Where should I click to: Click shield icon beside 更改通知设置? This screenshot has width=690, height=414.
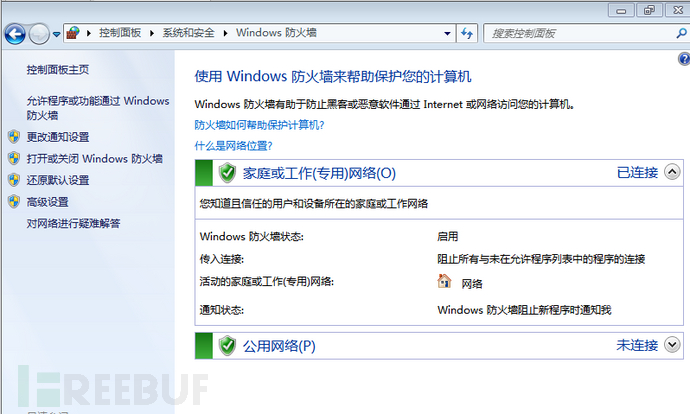[14, 136]
